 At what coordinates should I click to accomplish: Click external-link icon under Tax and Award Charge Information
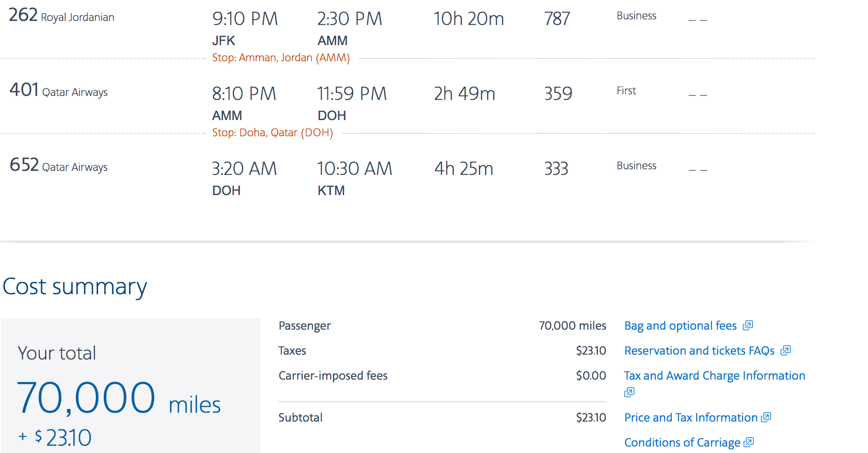629,392
